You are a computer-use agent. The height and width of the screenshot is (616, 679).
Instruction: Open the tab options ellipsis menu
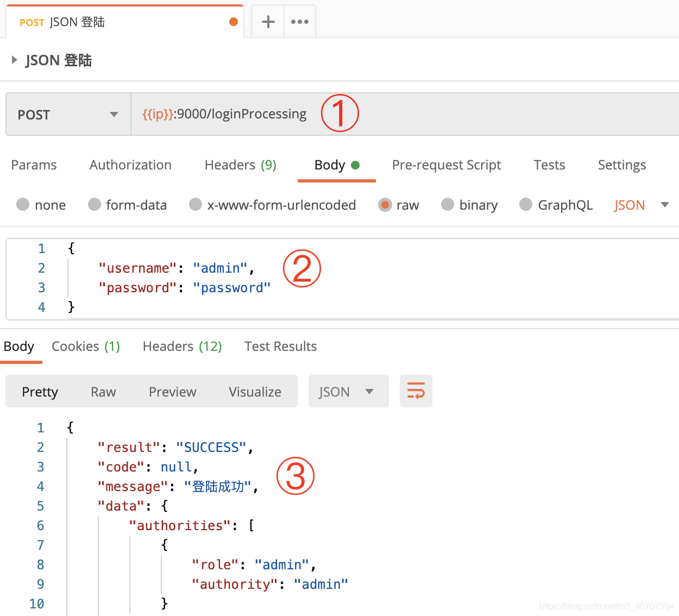coord(300,22)
